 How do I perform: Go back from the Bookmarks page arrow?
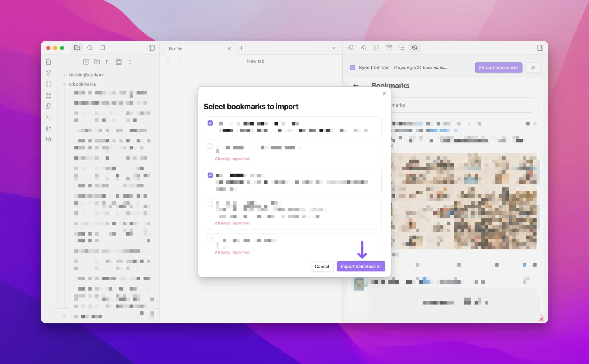click(356, 85)
